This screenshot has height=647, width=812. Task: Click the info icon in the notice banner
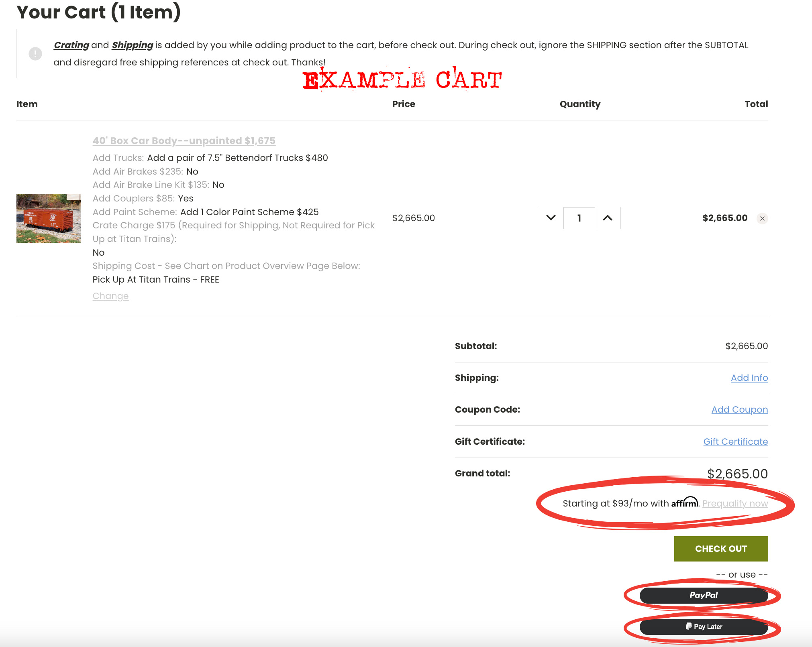click(x=35, y=53)
